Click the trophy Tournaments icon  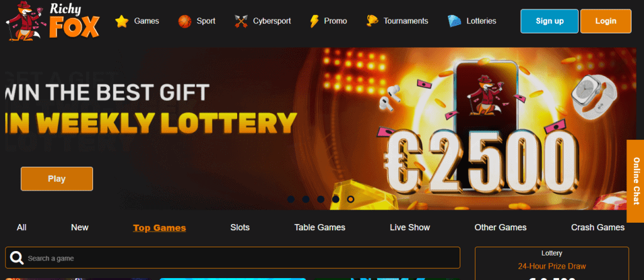(x=372, y=21)
